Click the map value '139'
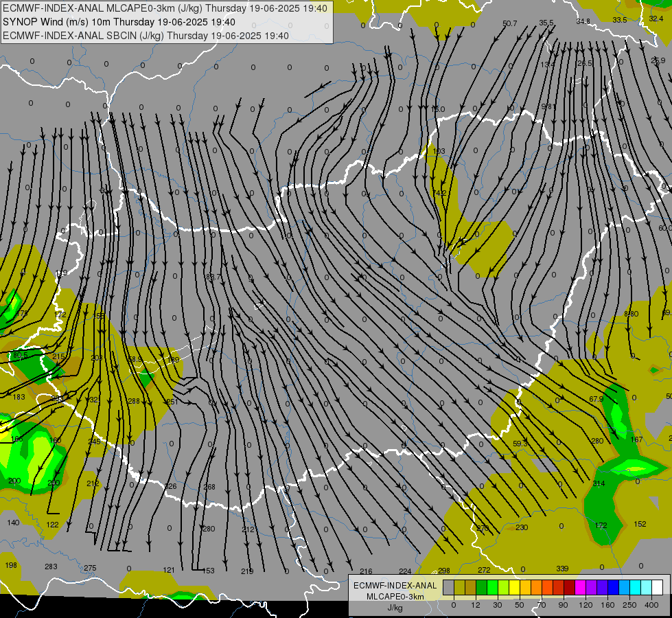 pyautogui.click(x=61, y=273)
